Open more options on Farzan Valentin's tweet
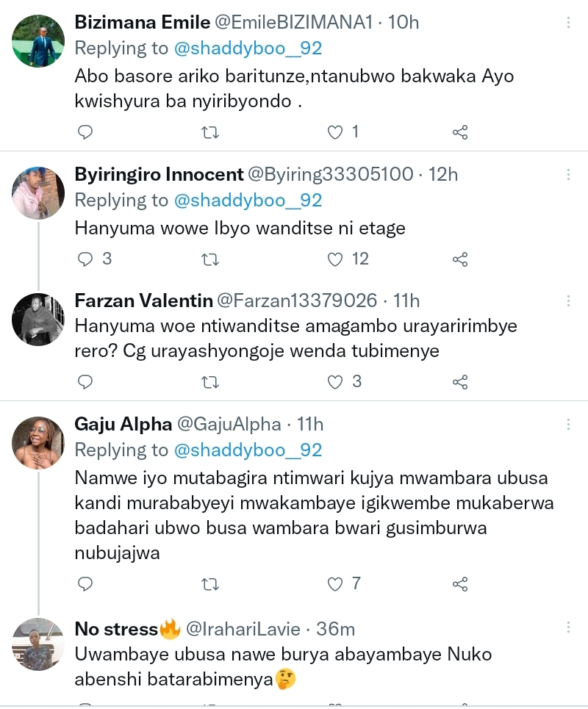 [x=568, y=300]
